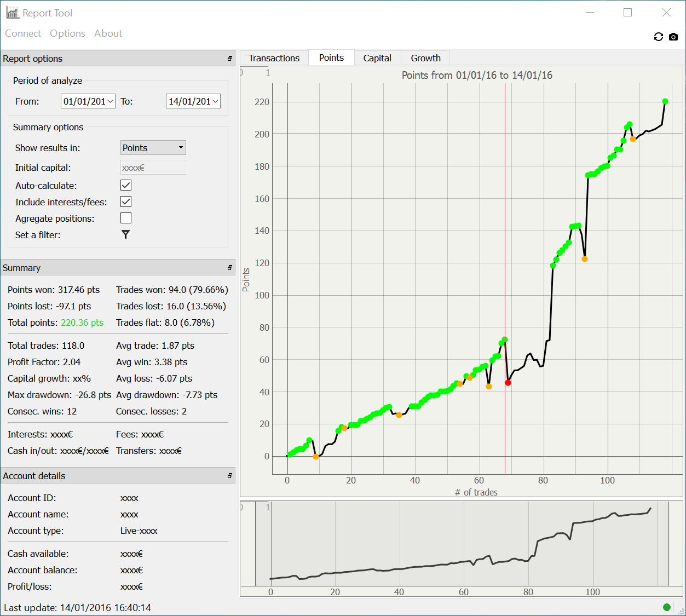The width and height of the screenshot is (686, 616).
Task: Click the camera screenshot icon
Action: pos(673,37)
